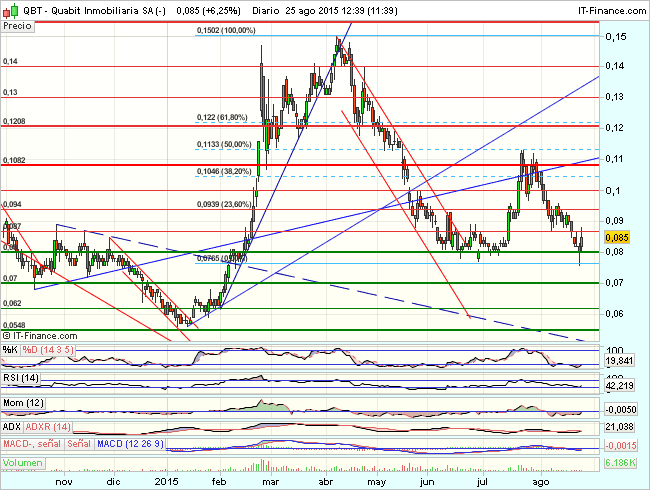Viewport: 650px width, 490px height.
Task: Click the nov month marker on time axis
Action: pyautogui.click(x=64, y=482)
